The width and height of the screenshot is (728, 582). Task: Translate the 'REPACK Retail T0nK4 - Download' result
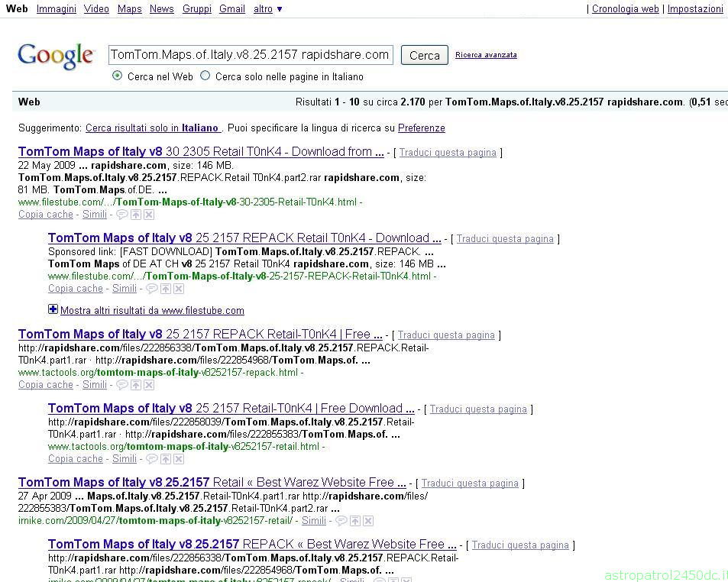click(x=505, y=239)
